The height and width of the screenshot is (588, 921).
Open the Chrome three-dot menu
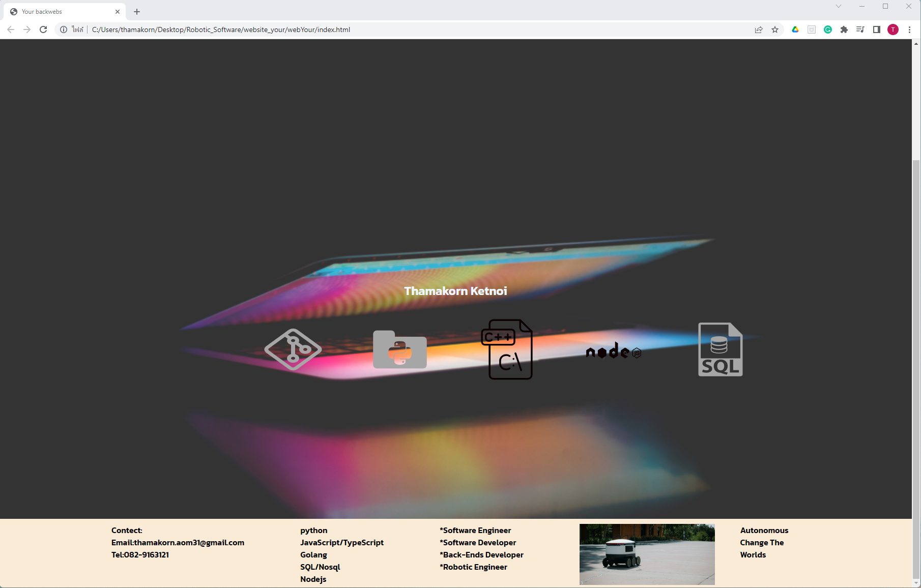[909, 30]
